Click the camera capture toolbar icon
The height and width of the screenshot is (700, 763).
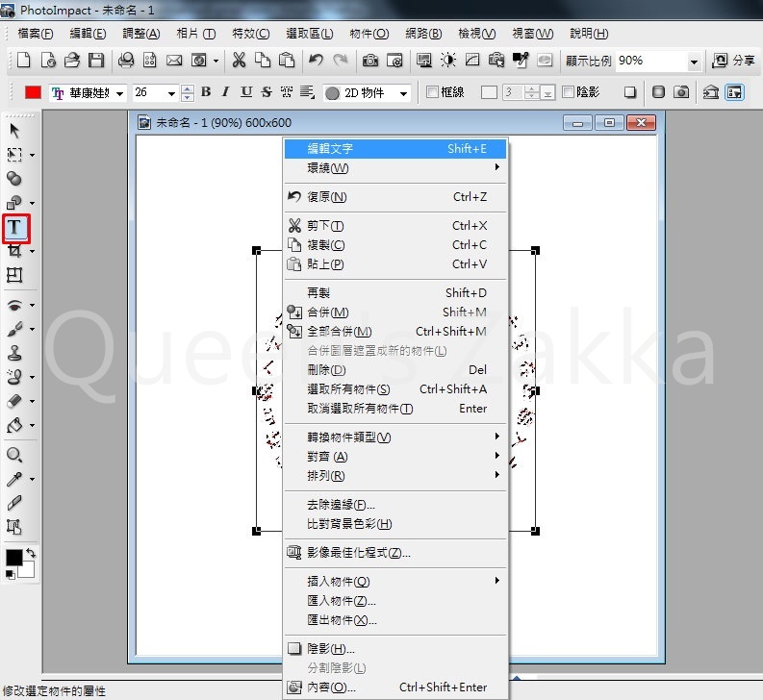pos(370,61)
